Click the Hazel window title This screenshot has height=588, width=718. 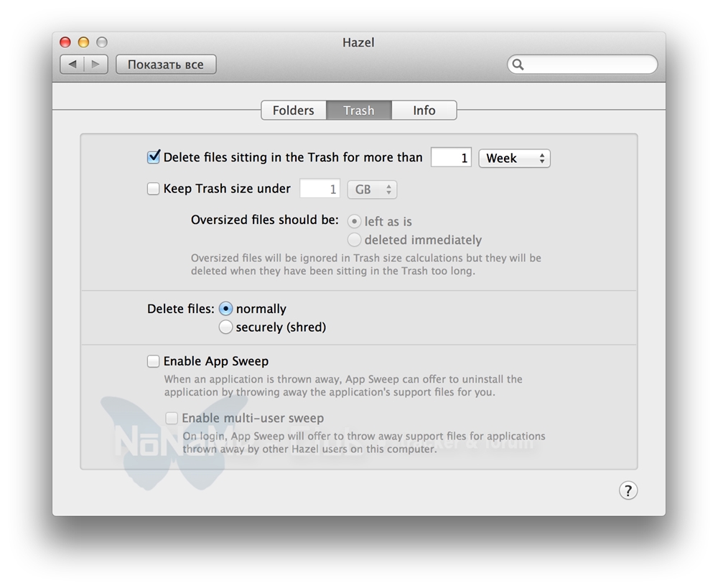(x=358, y=42)
